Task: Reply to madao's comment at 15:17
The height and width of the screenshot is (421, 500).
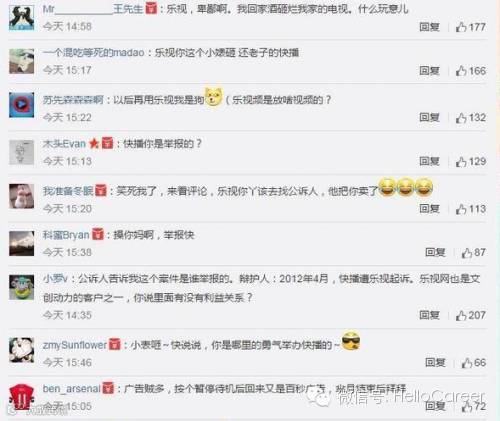Action: [x=429, y=71]
